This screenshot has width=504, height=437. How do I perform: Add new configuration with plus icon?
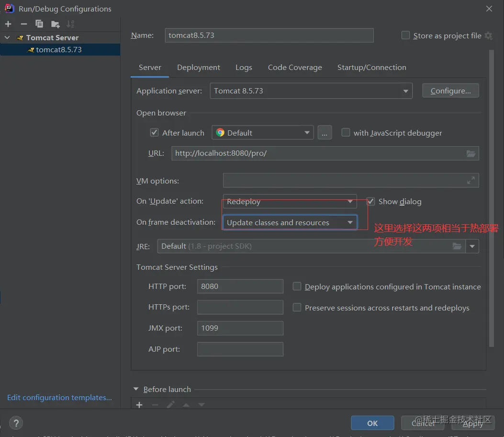click(x=8, y=24)
